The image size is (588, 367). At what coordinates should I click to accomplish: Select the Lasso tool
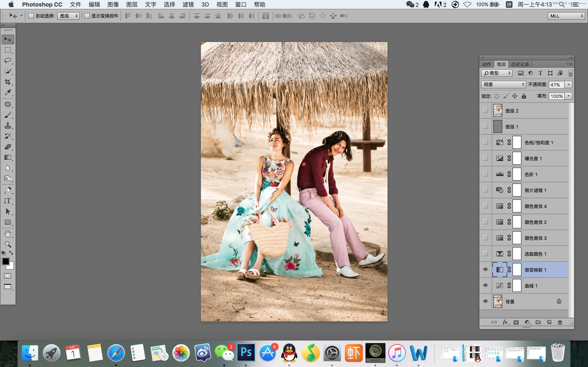click(x=8, y=61)
